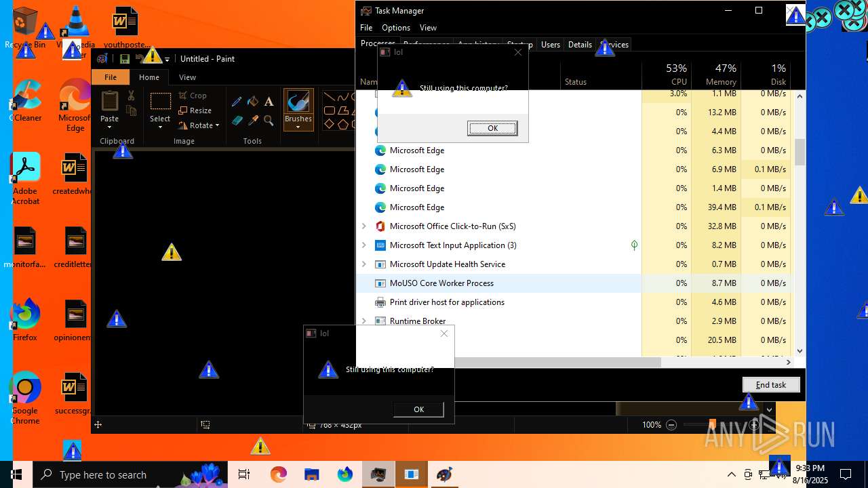Click the scroll down arrow in Task Manager
868x488 pixels.
[x=800, y=350]
